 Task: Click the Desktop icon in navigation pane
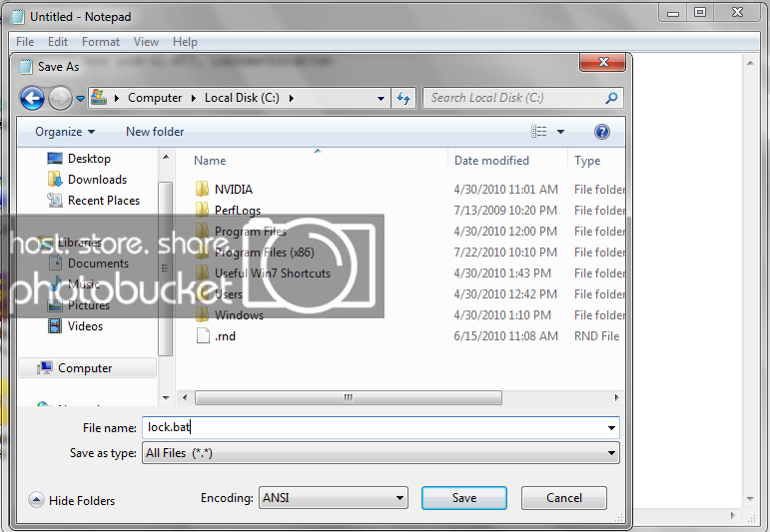pyautogui.click(x=55, y=158)
